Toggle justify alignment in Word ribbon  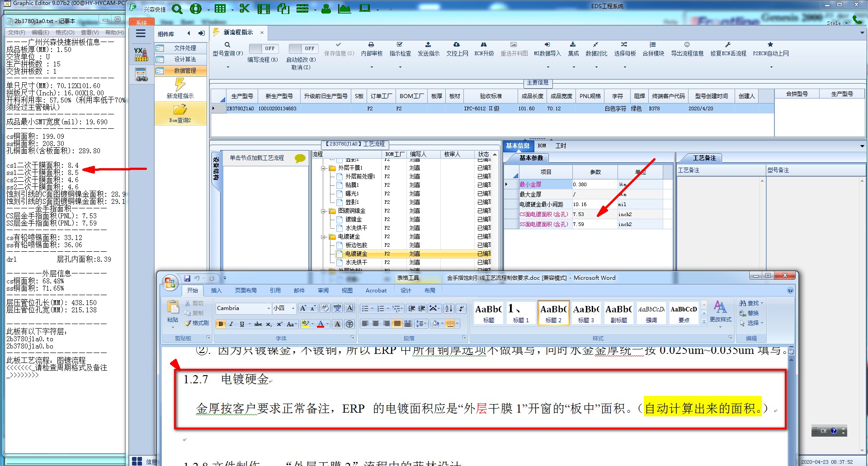(x=397, y=324)
